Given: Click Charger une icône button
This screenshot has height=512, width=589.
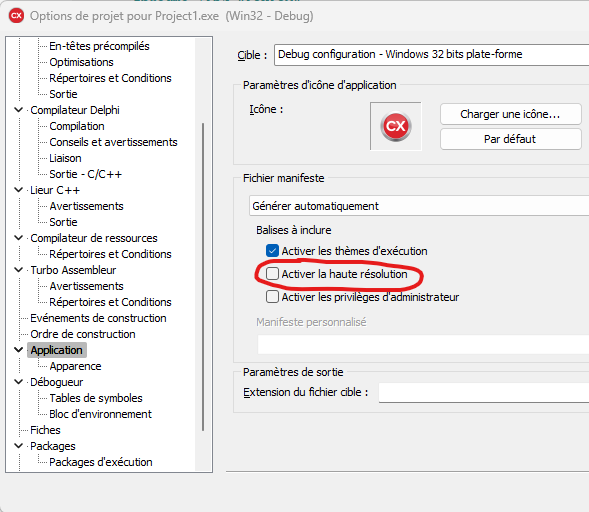Looking at the screenshot, I should coord(510,114).
